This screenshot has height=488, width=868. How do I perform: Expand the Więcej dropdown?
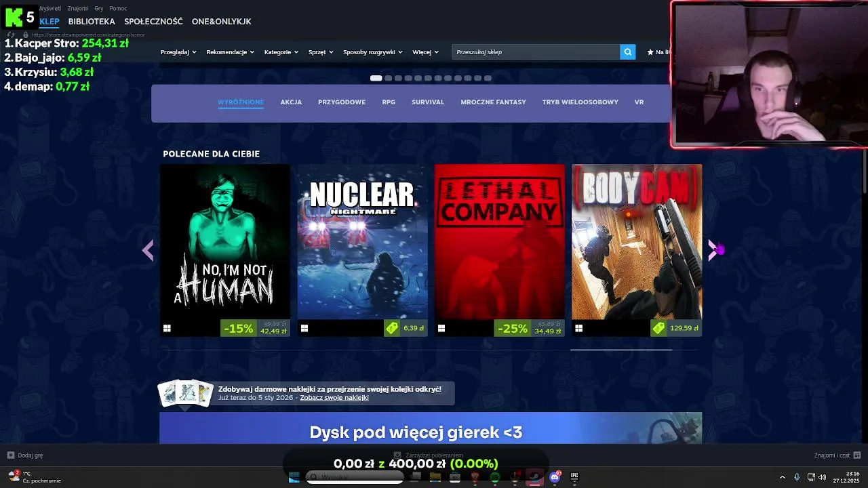coord(425,52)
